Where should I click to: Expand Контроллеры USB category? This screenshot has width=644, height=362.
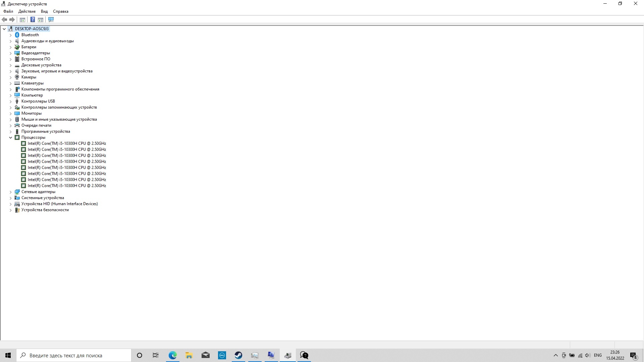click(10, 101)
